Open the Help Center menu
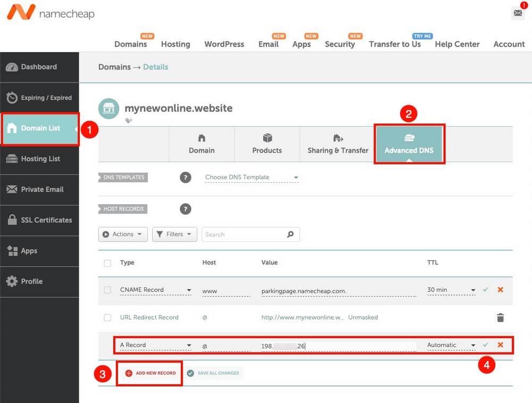 [457, 44]
